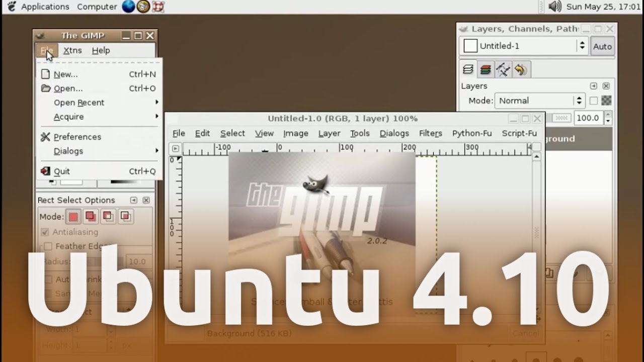This screenshot has width=644, height=362.
Task: Toggle the Antialiasing checkbox
Action: 45,232
